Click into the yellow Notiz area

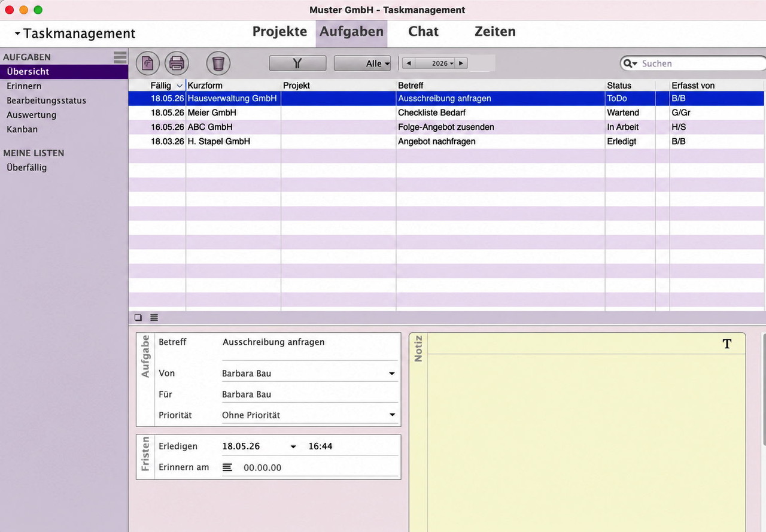click(x=586, y=443)
